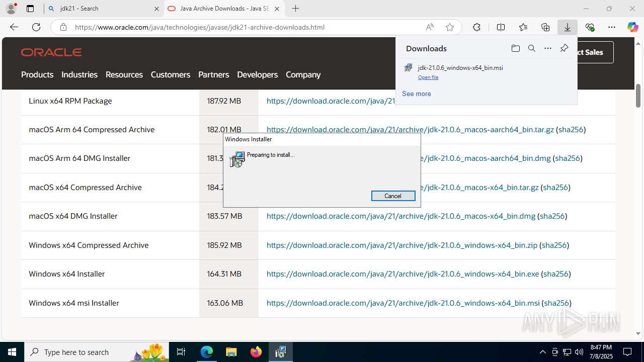Click the page vertical scrollbar thumb

[x=638, y=96]
